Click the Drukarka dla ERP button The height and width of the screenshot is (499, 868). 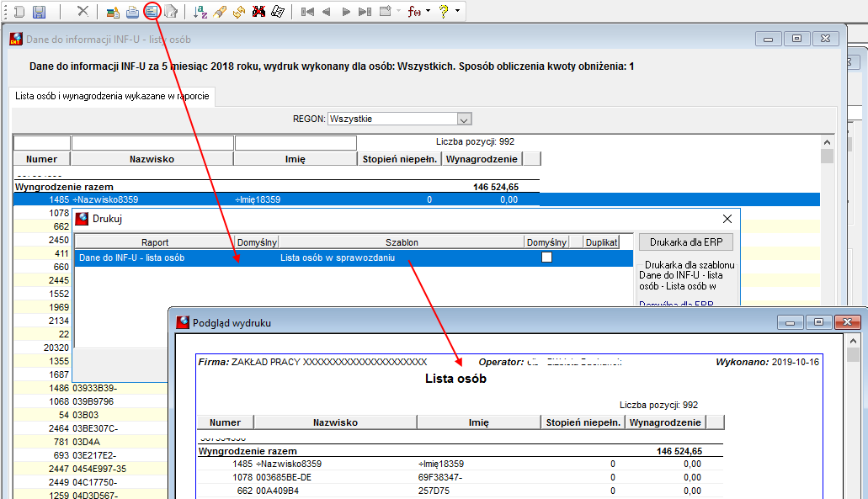(x=686, y=242)
